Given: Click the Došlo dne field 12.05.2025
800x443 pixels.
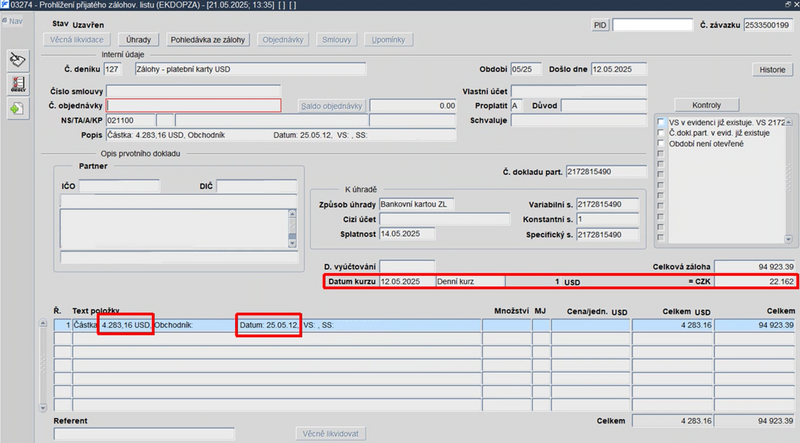Looking at the screenshot, I should 619,69.
